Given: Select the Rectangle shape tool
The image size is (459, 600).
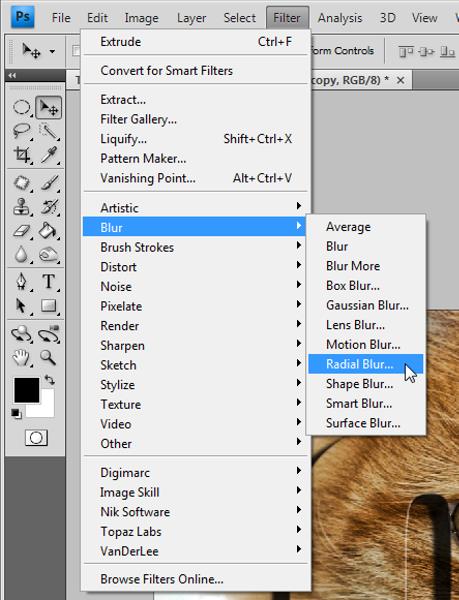Looking at the screenshot, I should point(49,306).
